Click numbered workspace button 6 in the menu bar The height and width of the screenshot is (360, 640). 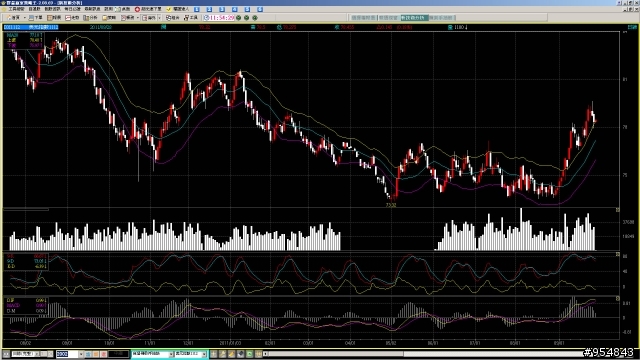[x=260, y=9]
